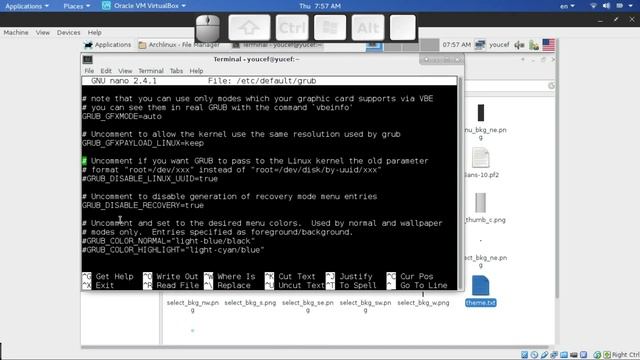Viewport: 640px width, 360px height.
Task: Click the #GRUB_DISABLE_LINUX_UUID=true line
Action: click(150, 179)
